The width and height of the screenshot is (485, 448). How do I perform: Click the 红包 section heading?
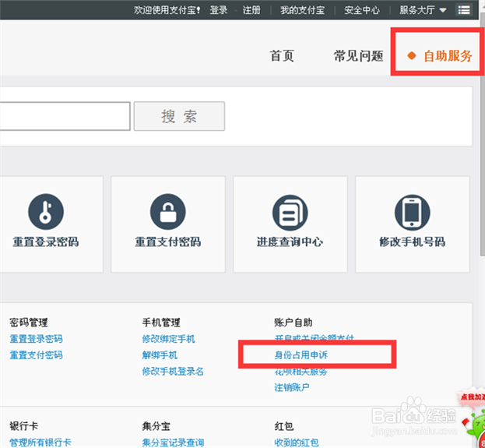click(x=284, y=426)
